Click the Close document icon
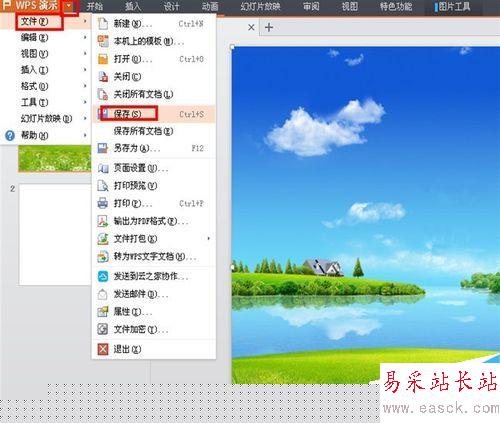500x423 pixels. pos(103,77)
